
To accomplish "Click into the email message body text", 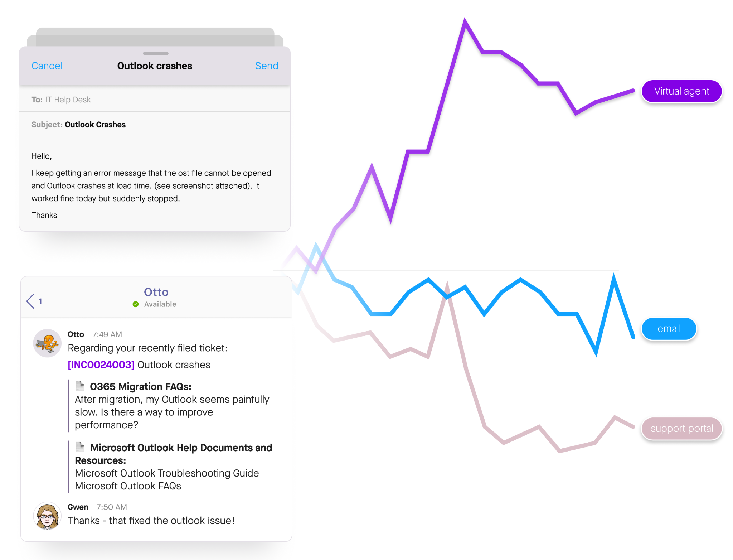I will click(x=151, y=185).
